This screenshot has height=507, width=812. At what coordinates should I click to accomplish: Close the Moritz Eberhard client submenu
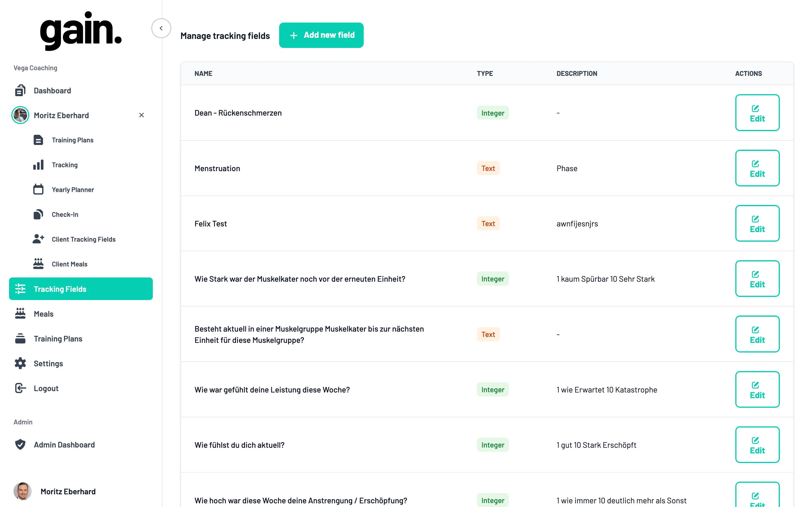[142, 115]
